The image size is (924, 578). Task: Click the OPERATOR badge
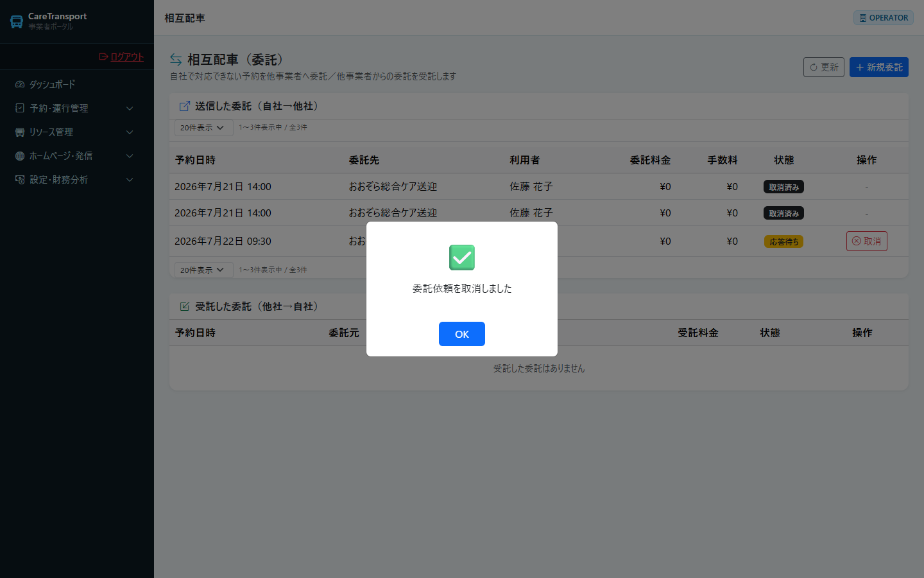[884, 18]
